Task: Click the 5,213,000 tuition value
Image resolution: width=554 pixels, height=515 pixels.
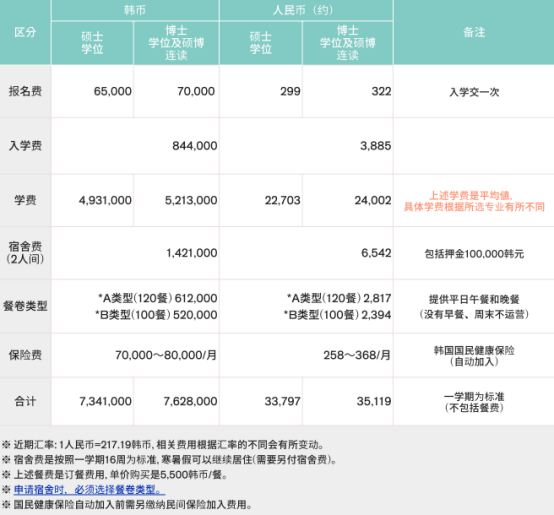Action: point(191,200)
